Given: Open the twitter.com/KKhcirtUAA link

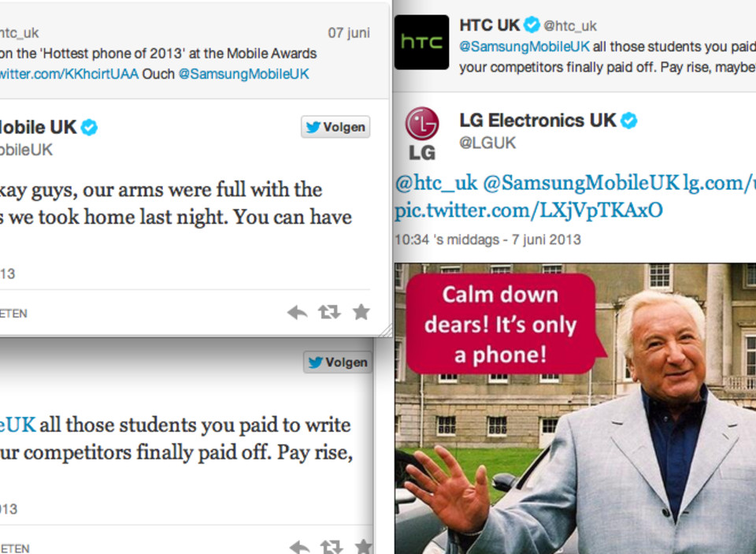Looking at the screenshot, I should coord(69,74).
